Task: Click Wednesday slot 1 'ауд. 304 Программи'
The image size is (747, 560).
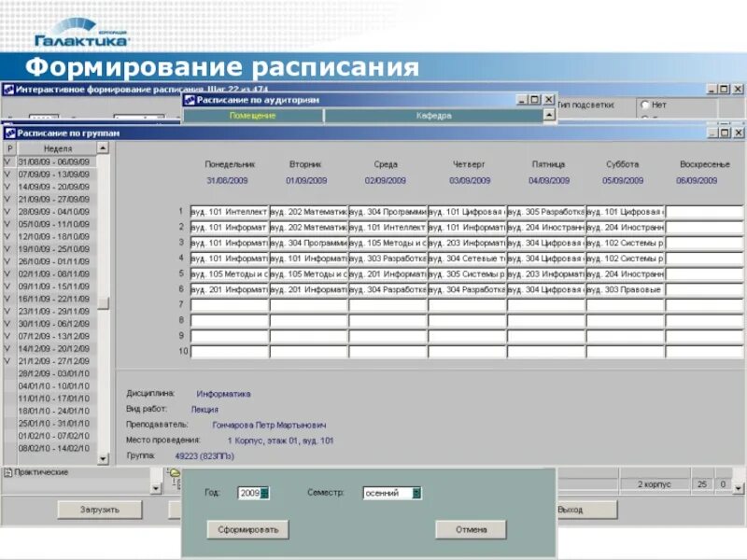Action: (388, 212)
